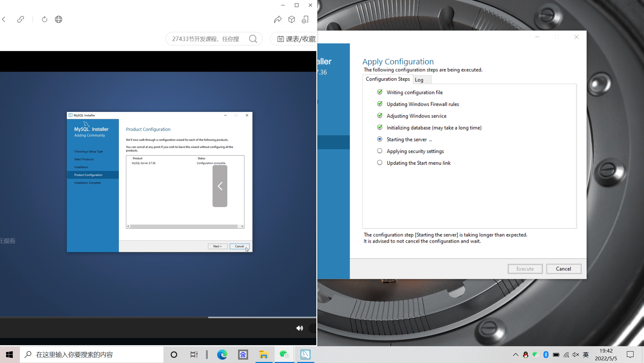
Task: Open the Windows Start menu
Action: point(9,355)
